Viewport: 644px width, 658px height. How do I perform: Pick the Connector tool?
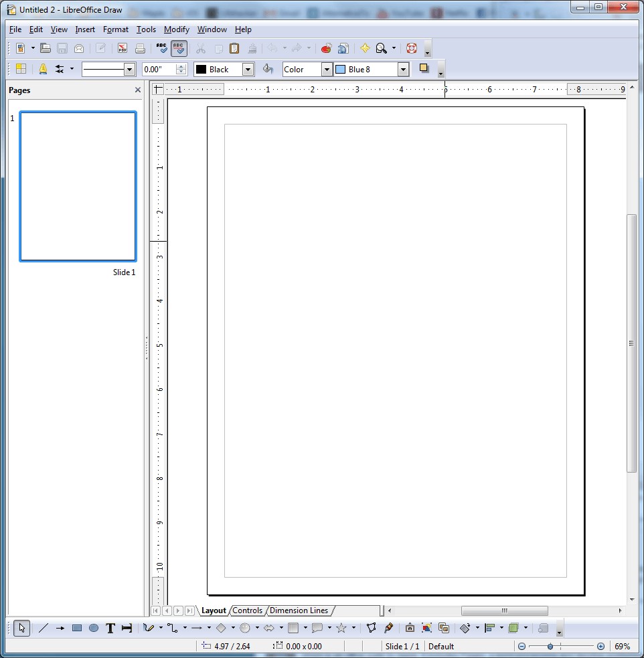click(x=172, y=628)
